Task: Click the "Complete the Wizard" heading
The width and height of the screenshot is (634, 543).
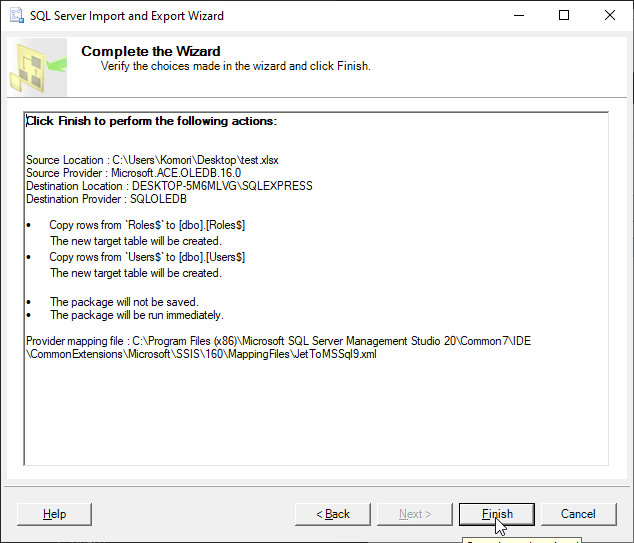Action: click(151, 51)
